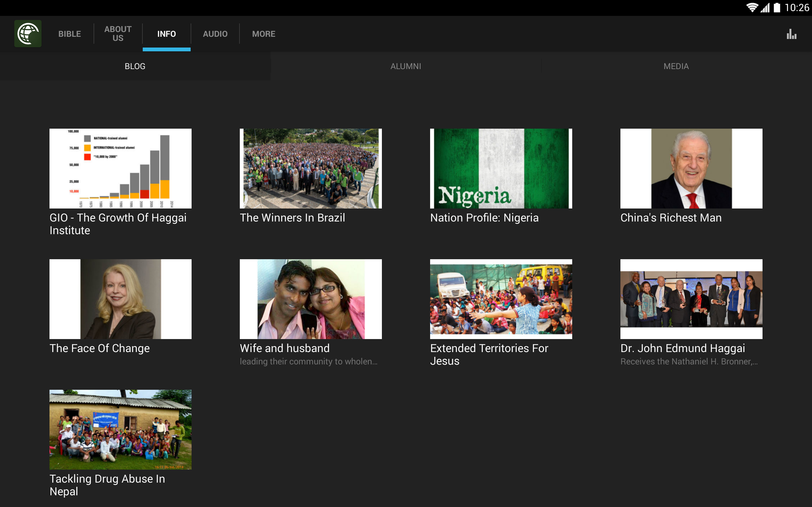The width and height of the screenshot is (812, 507).
Task: Open the BIBLE section
Action: (x=69, y=34)
